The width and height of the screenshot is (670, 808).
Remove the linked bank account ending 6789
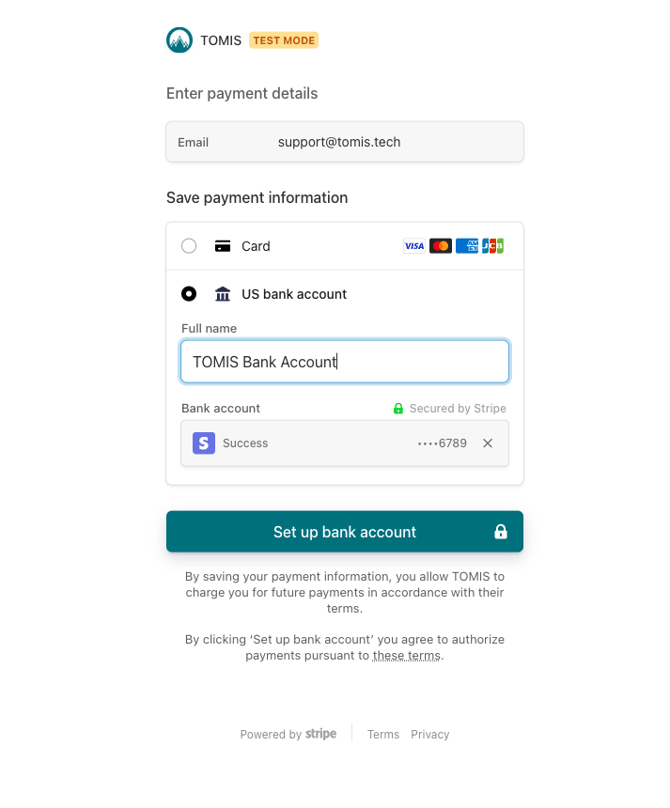[x=488, y=443]
